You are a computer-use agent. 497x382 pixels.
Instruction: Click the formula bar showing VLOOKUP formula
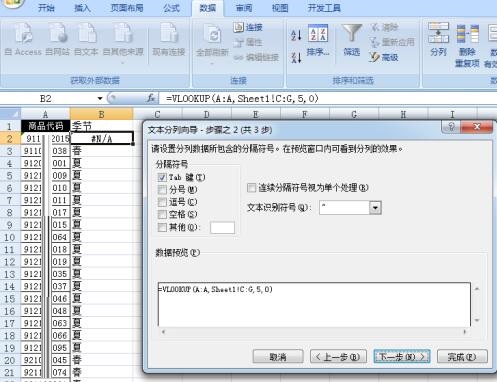(x=328, y=98)
